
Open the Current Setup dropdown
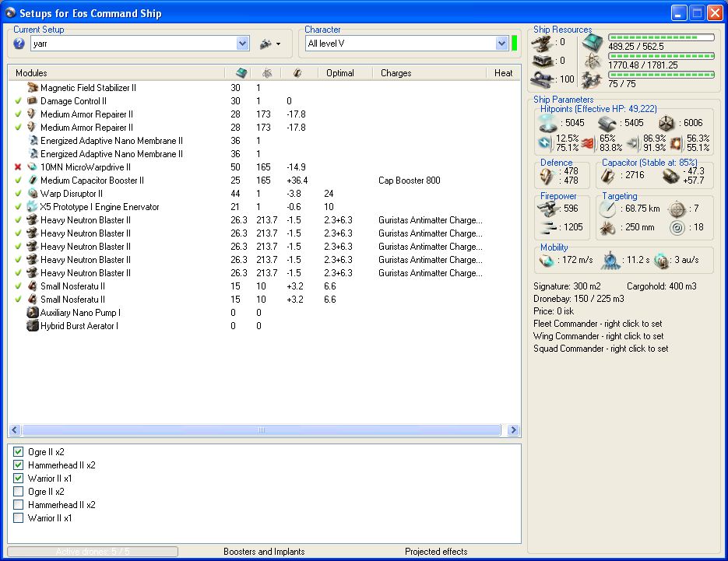coord(242,44)
